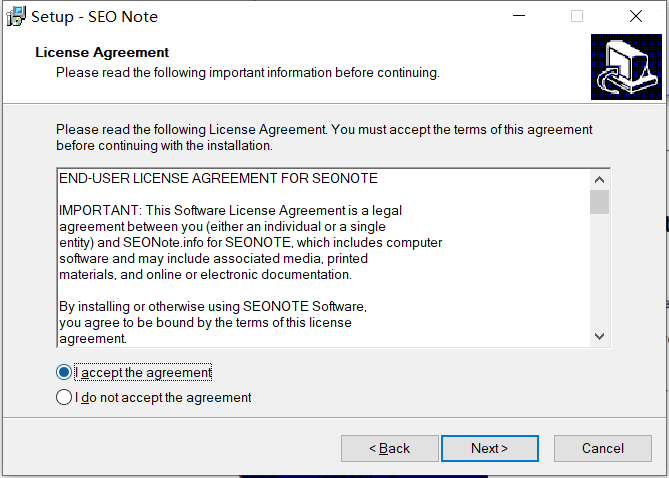Click the "I do not accept the agreement" label text
Viewport: 669px width, 478px height.
tap(163, 397)
